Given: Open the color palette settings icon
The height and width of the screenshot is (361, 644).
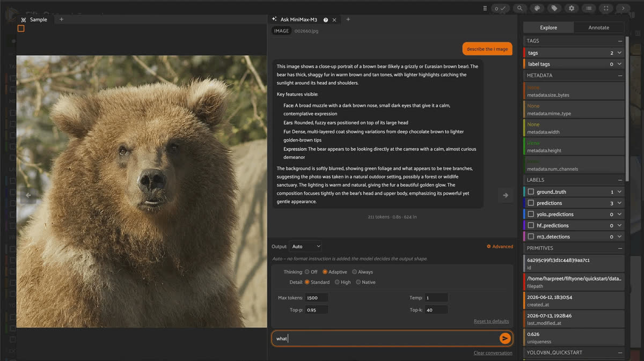Looking at the screenshot, I should (x=537, y=8).
